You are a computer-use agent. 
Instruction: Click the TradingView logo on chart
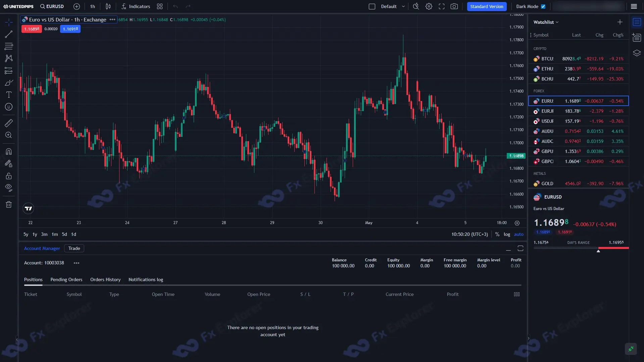point(29,208)
